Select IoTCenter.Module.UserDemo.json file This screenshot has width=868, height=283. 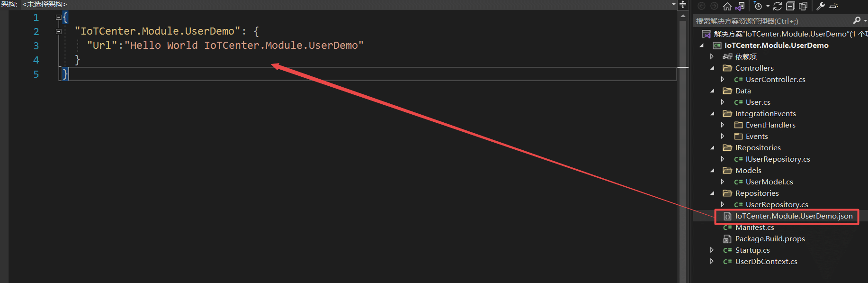coord(794,216)
